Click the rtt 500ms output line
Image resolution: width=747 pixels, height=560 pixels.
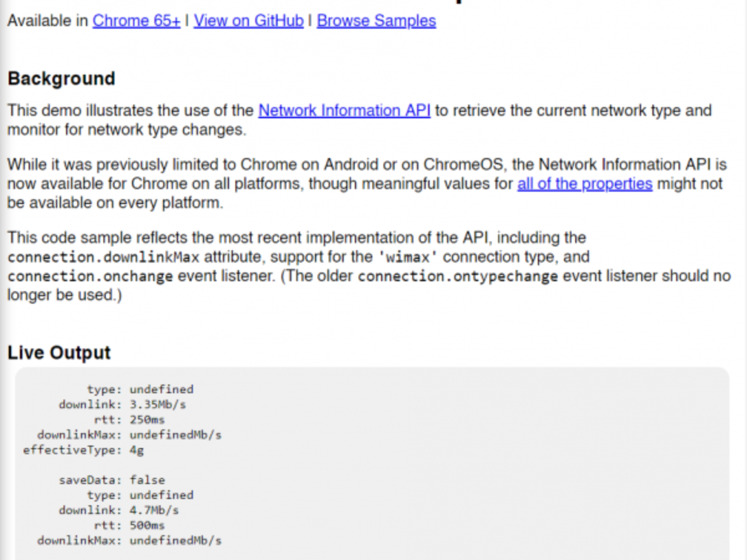(129, 526)
